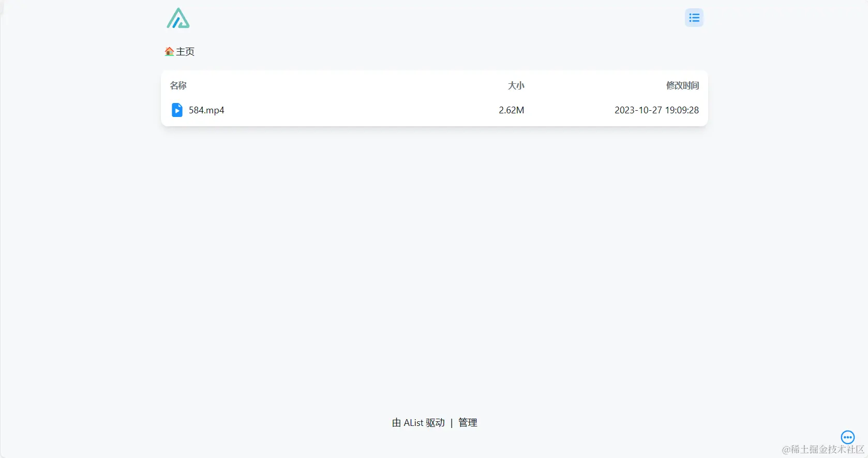This screenshot has height=458, width=868.
Task: Open the 由 AList 驱动 link
Action: pos(418,423)
